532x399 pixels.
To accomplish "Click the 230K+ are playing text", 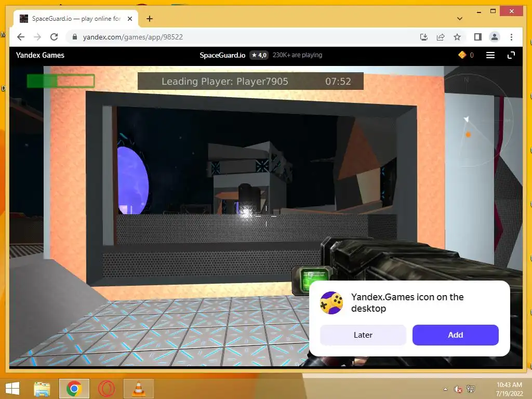I will [297, 55].
